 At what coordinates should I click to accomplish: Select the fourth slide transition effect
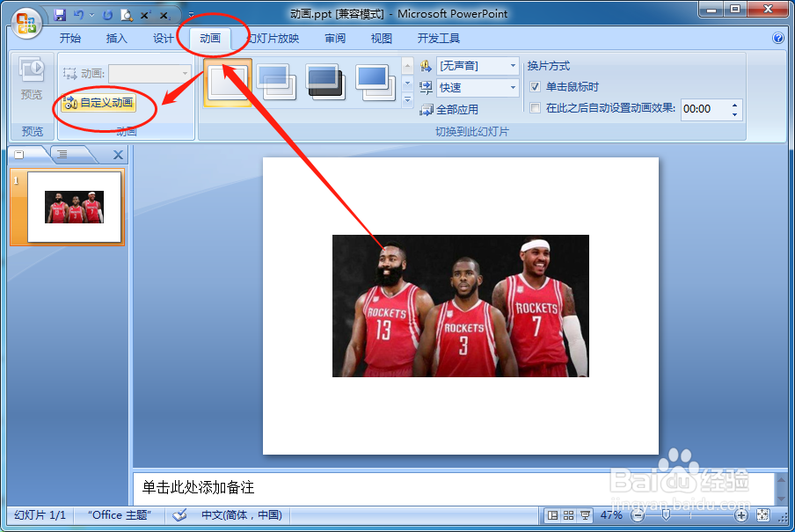point(376,83)
